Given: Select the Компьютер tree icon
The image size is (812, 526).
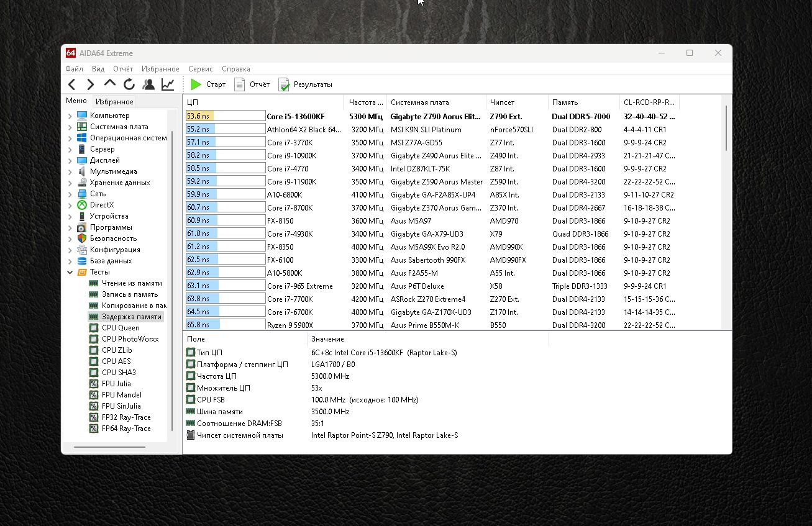Looking at the screenshot, I should [82, 116].
